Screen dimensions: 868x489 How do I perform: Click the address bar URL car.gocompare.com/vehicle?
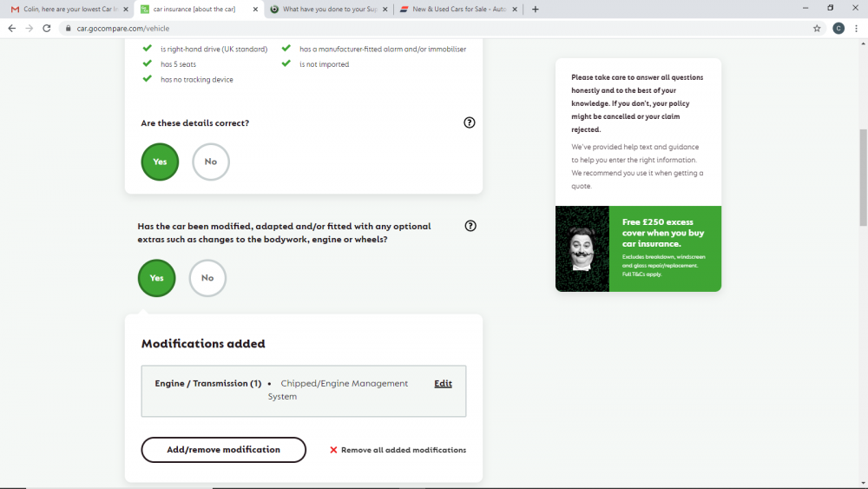coord(123,29)
